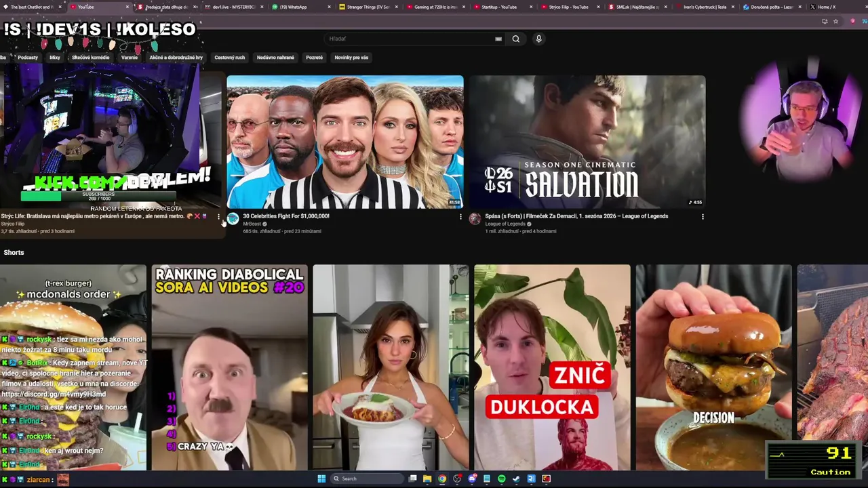The height and width of the screenshot is (488, 868).
Task: Click the Spása (s Forts) video title
Action: (576, 216)
